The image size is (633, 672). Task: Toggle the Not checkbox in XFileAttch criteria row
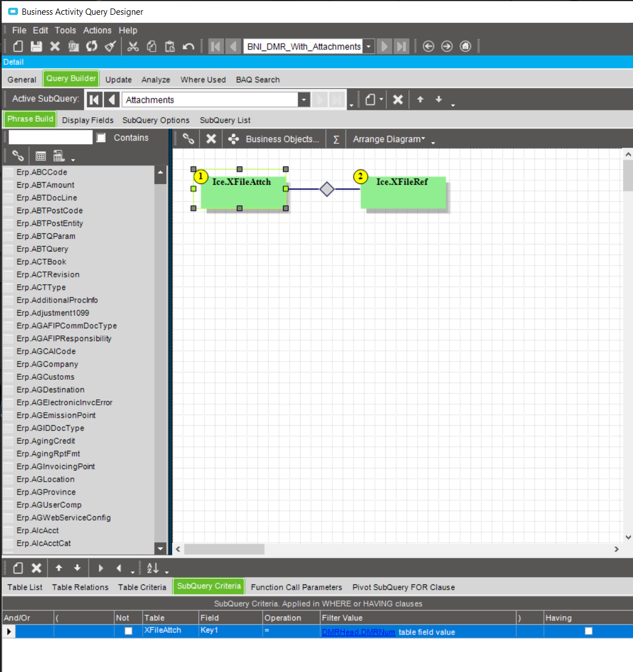128,631
